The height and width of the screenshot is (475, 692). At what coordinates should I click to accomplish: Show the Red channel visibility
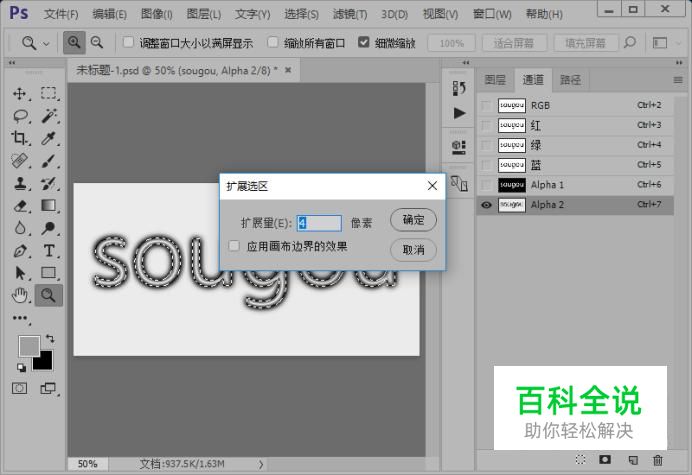(x=486, y=125)
